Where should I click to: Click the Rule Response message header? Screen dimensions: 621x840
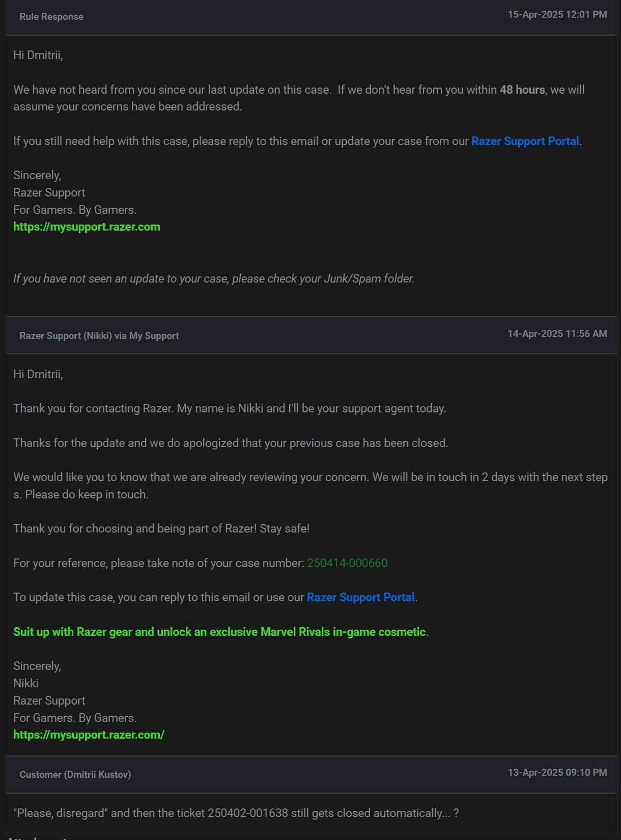click(51, 16)
